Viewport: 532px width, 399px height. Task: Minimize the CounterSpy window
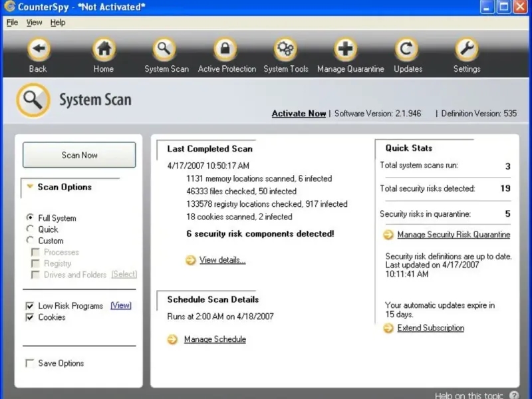[487, 7]
